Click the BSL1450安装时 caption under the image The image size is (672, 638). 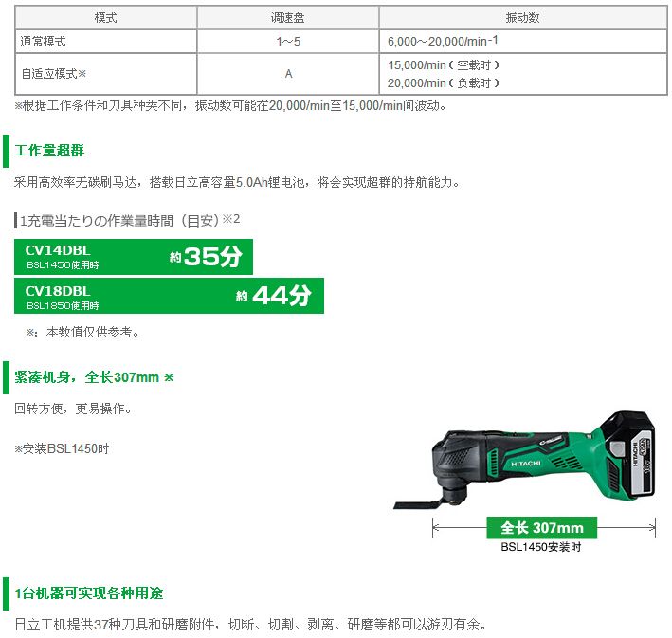541,547
